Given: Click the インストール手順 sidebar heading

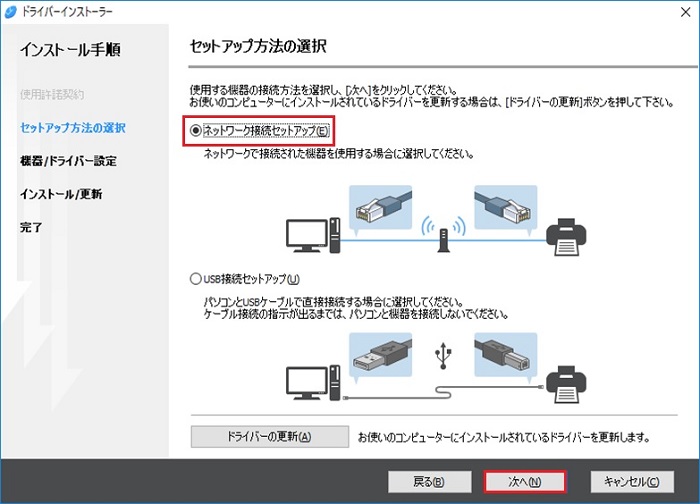Looking at the screenshot, I should pyautogui.click(x=70, y=50).
